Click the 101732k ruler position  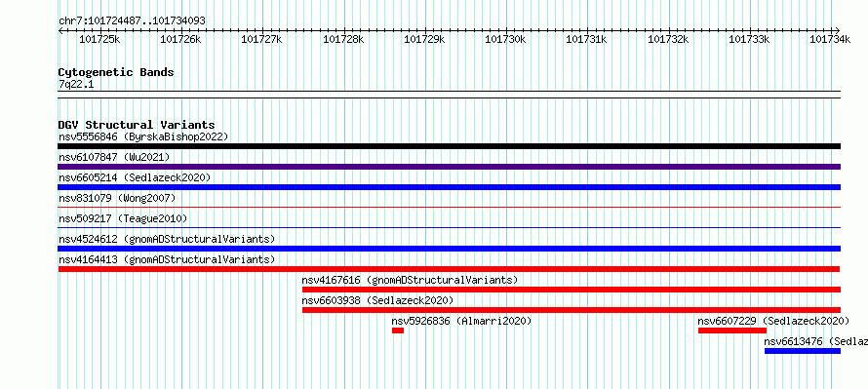669,39
